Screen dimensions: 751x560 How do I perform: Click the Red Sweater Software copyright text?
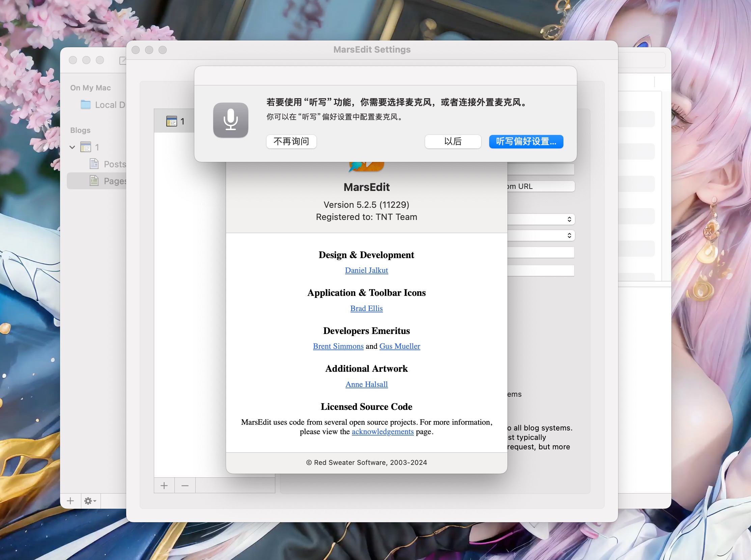(x=366, y=463)
